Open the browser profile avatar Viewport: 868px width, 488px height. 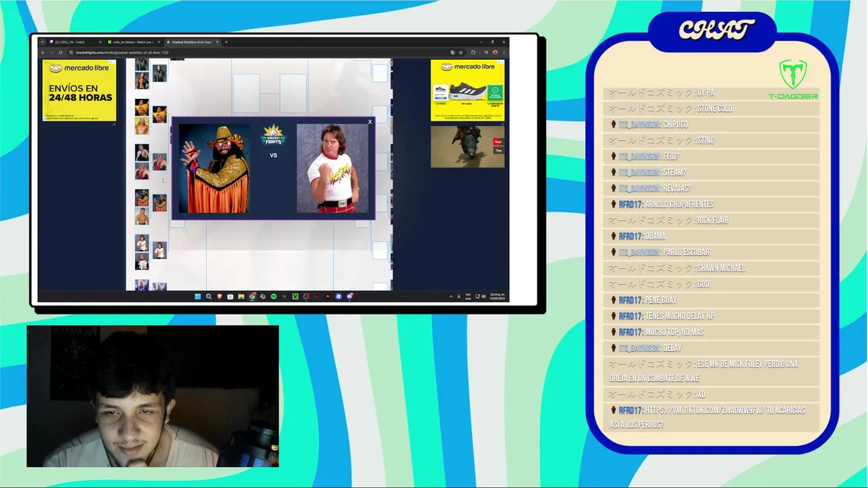494,52
